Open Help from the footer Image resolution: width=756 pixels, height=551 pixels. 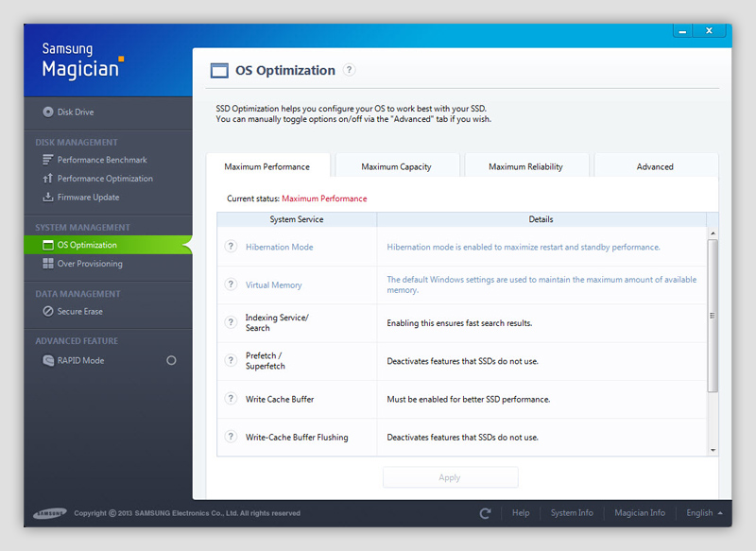[521, 513]
